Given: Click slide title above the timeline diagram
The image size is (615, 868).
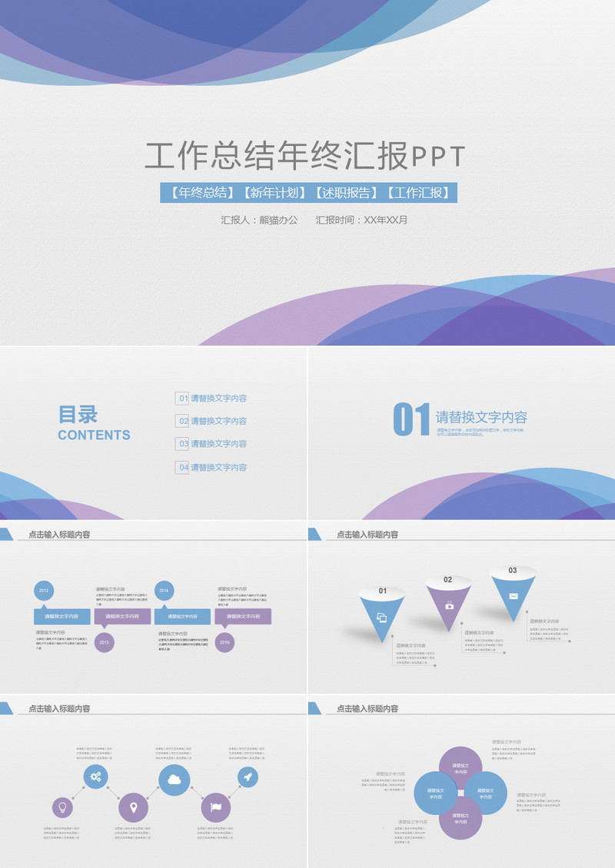Looking at the screenshot, I should tap(59, 534).
